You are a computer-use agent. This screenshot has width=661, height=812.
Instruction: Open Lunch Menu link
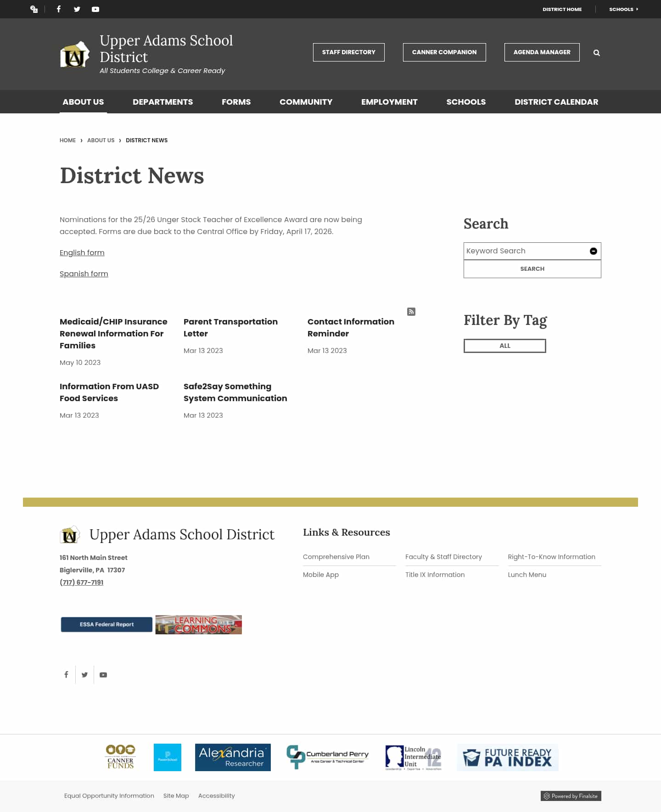pos(527,575)
